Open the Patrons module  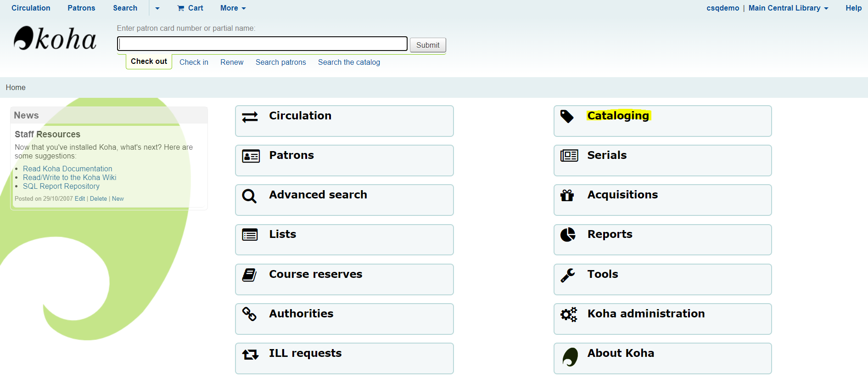tap(344, 161)
